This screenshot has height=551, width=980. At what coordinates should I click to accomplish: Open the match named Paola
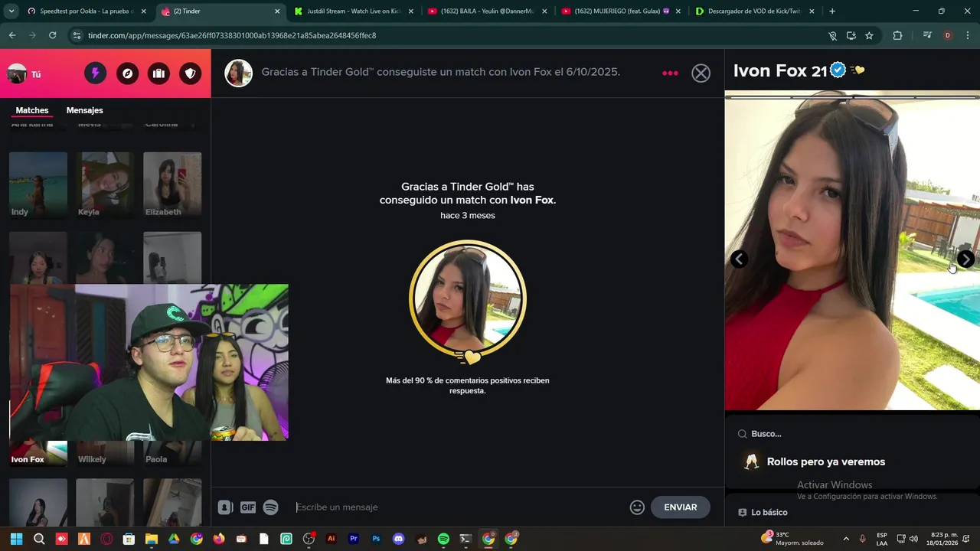pyautogui.click(x=172, y=453)
